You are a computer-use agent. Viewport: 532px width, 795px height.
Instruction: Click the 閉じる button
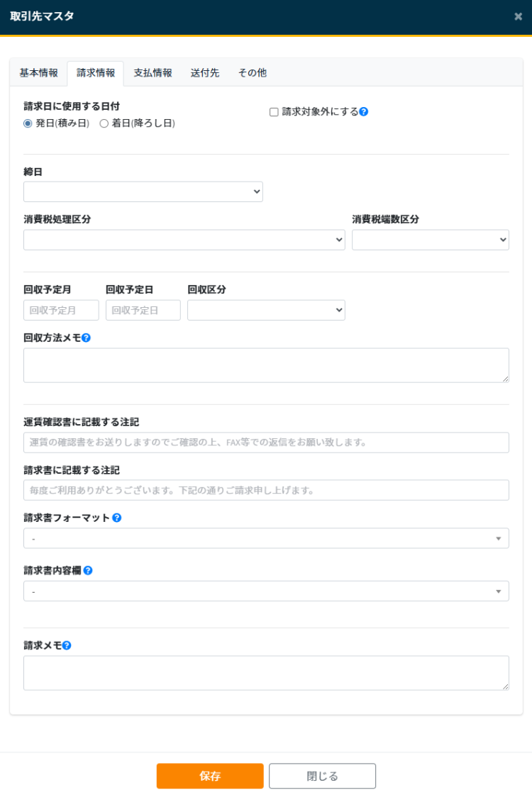point(322,776)
